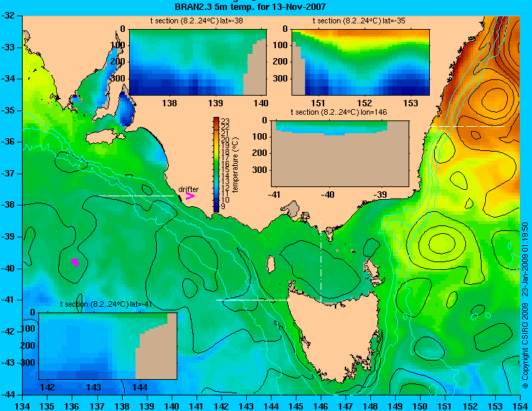Select the inset title 't section (8.2..24°C) lat=-41'

(106, 304)
